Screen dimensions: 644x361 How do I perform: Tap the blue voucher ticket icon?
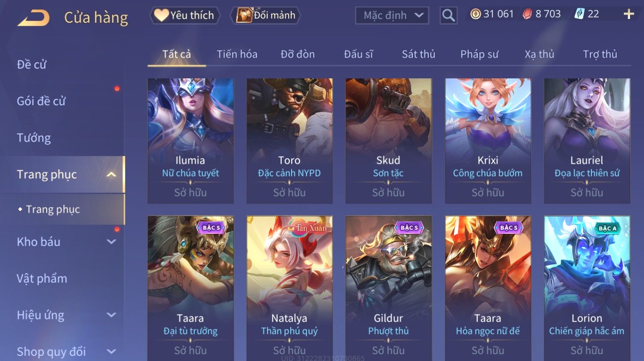coord(579,14)
